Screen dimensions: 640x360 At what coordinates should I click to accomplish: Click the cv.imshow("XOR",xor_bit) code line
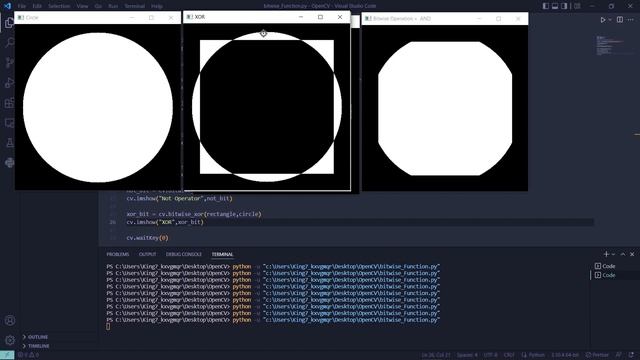click(x=164, y=222)
